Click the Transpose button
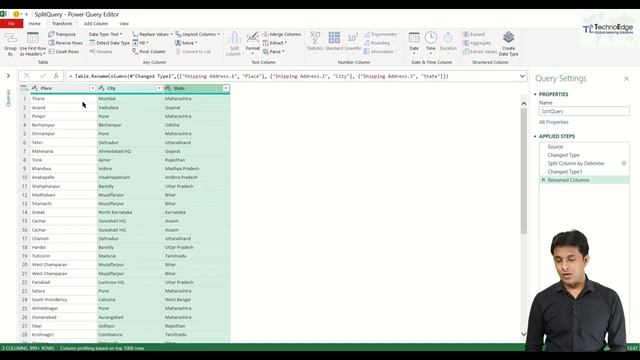 pyautogui.click(x=62, y=34)
